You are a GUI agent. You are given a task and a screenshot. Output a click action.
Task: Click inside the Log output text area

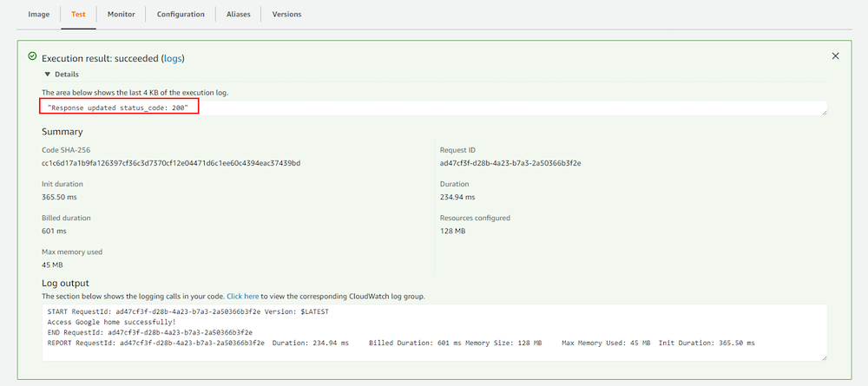pyautogui.click(x=434, y=332)
